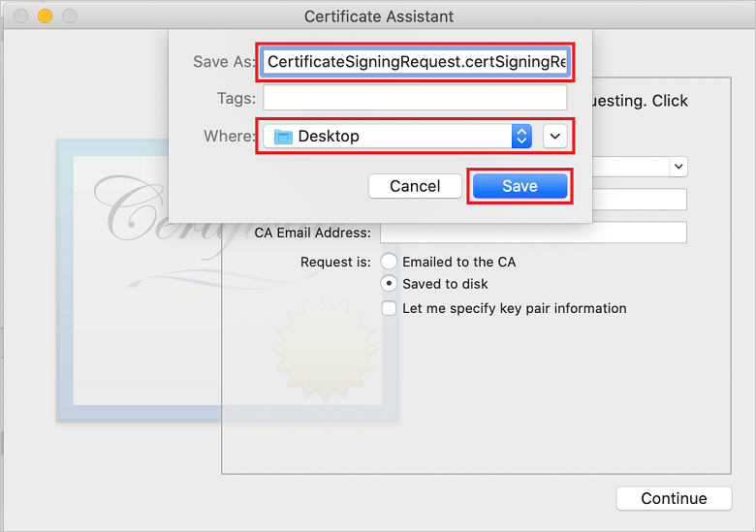Open the Where Desktop location popup

click(397, 137)
